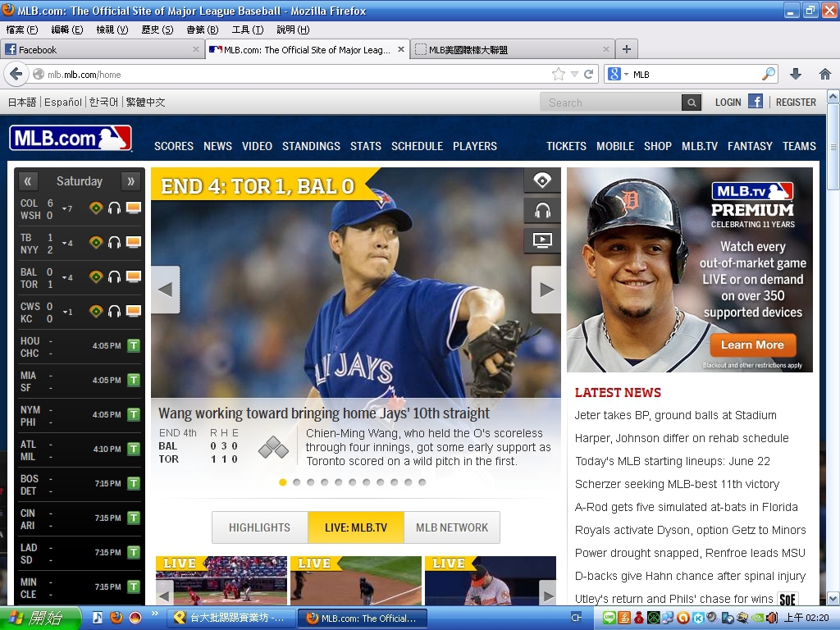This screenshot has height=630, width=840.
Task: Switch to MLB美國職棒大聯盟 tab
Action: click(513, 49)
